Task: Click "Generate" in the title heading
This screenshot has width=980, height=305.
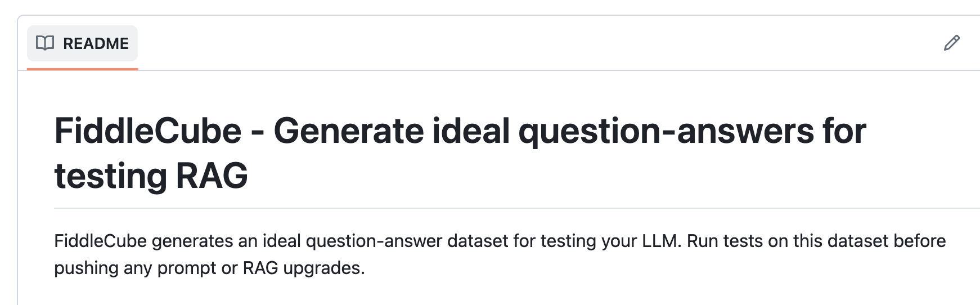Action: [348, 131]
